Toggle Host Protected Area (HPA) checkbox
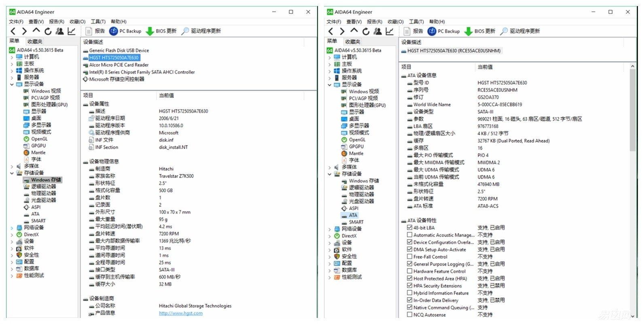The image size is (644, 324). (x=409, y=279)
